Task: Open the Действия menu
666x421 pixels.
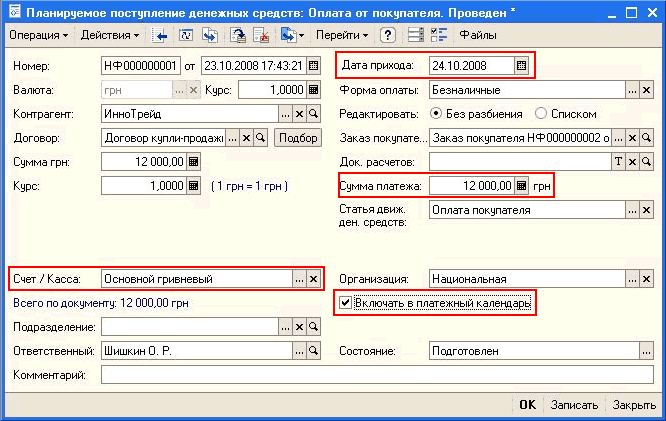Action: (x=109, y=35)
